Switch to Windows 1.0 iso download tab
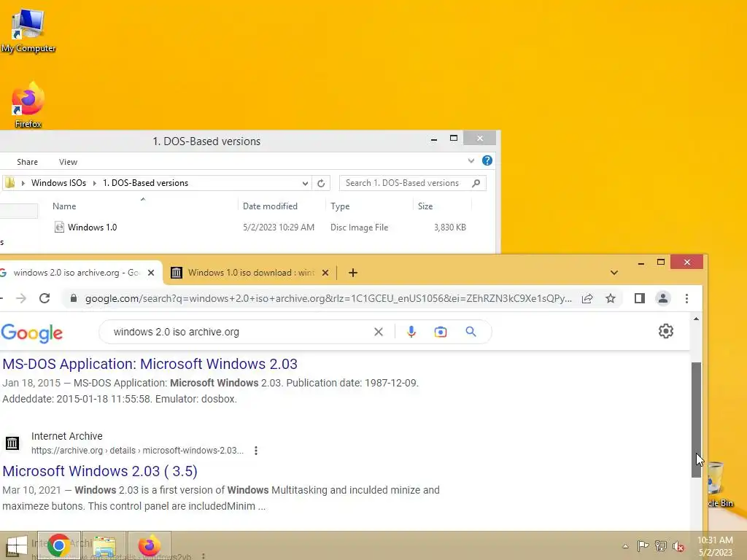Screen dimensions: 747x560 tap(250, 273)
